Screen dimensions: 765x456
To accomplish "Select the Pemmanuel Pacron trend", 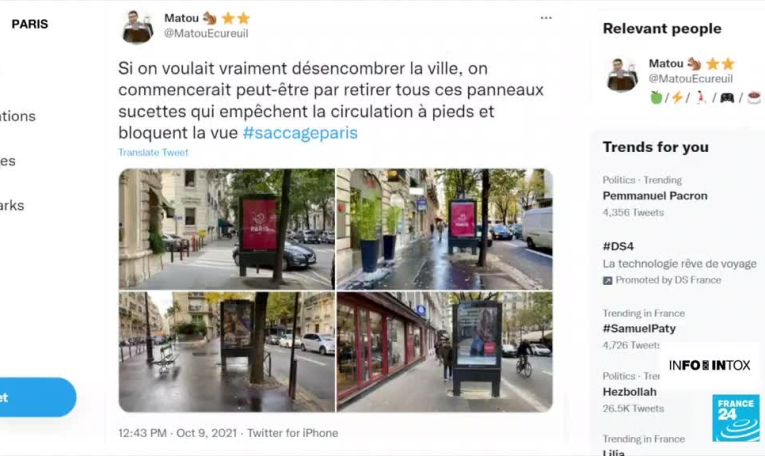I will coord(655,196).
